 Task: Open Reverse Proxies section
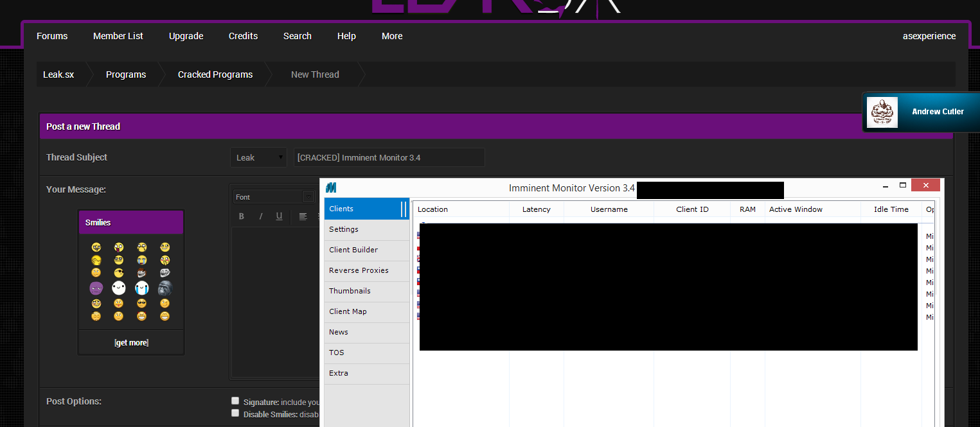[366, 270]
